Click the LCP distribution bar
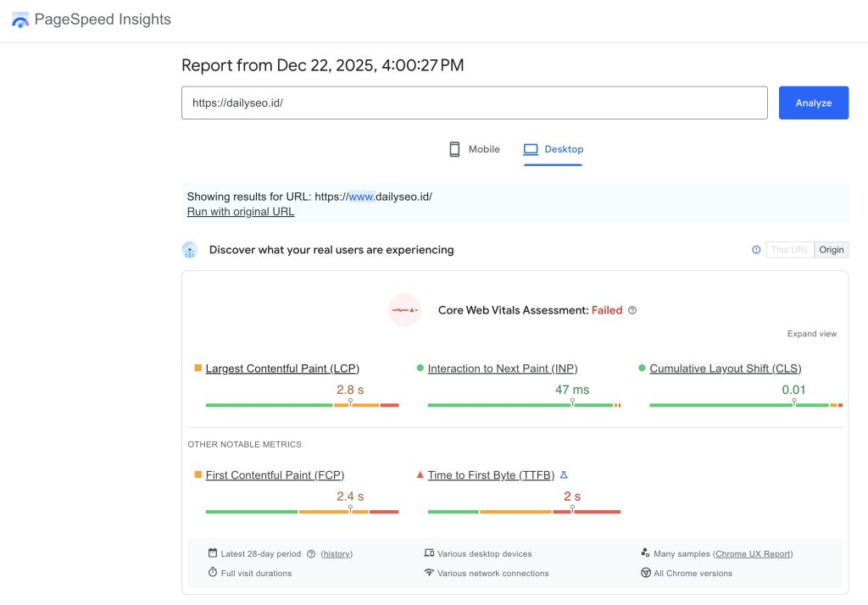The width and height of the screenshot is (868, 605). [303, 405]
